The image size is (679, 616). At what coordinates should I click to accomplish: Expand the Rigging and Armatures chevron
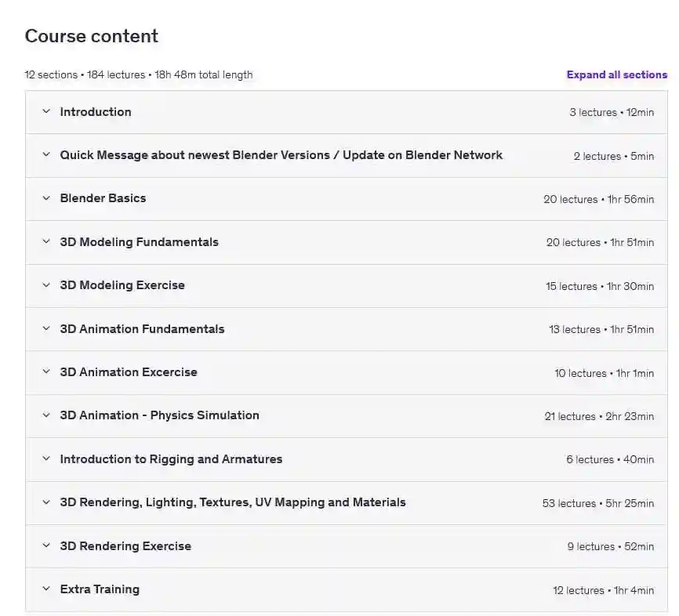click(46, 458)
